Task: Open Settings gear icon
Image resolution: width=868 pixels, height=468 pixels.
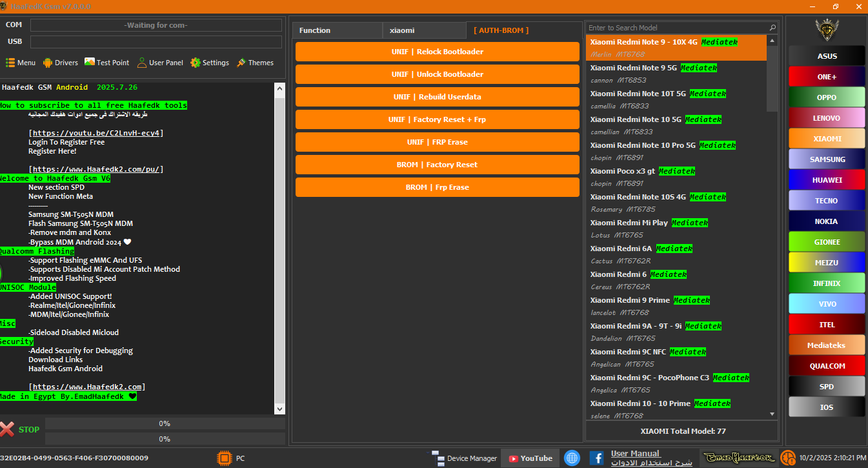Action: (196, 63)
